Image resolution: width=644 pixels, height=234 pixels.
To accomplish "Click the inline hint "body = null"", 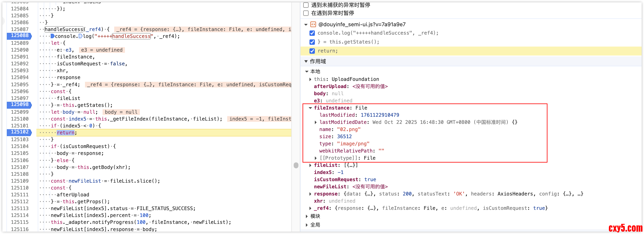I will coord(121,112).
